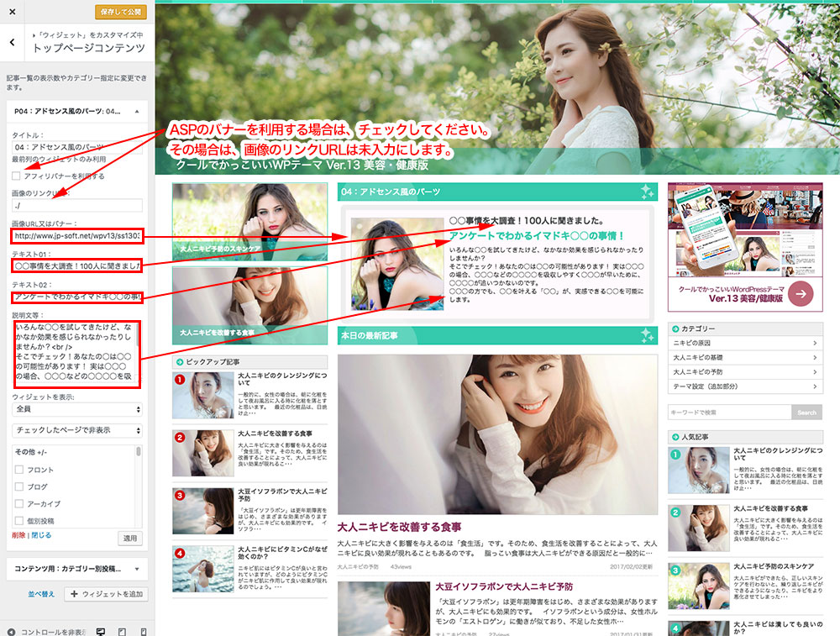Click the collapse controls arrow icon
840x636 pixels.
click(11, 632)
